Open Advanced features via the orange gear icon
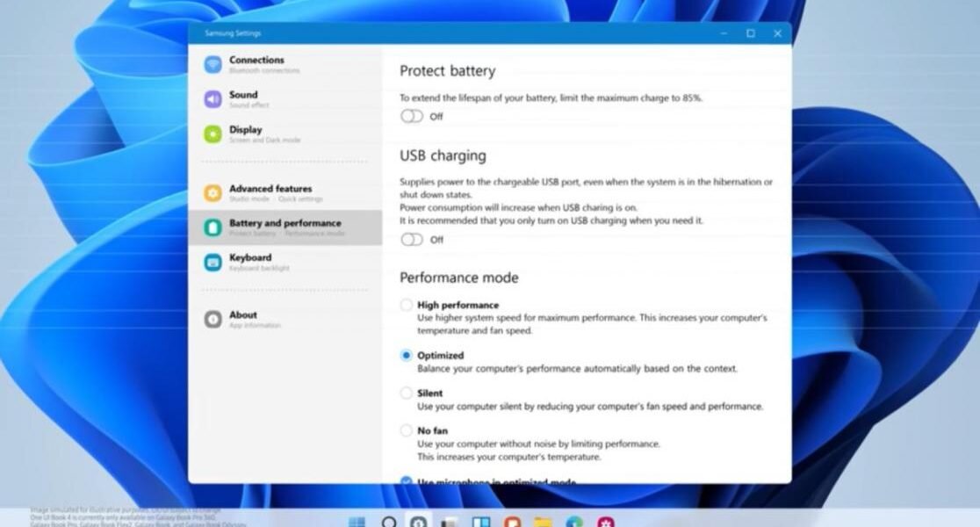 [x=213, y=193]
